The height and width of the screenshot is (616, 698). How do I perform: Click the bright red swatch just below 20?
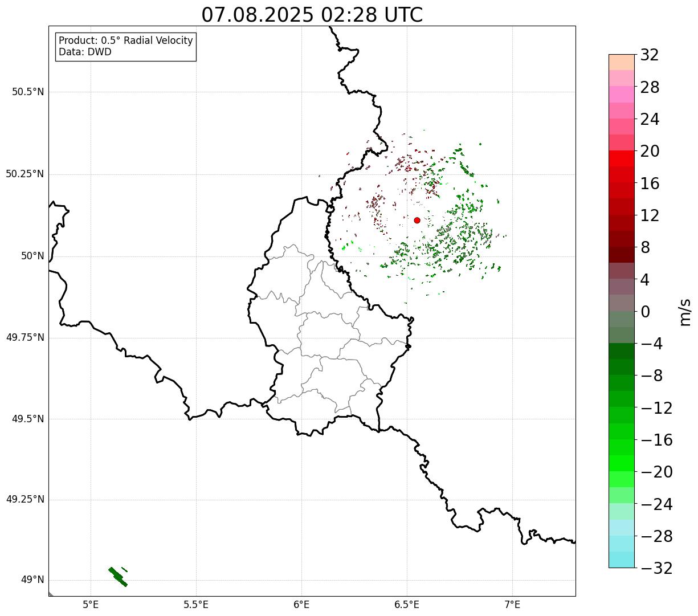point(622,158)
